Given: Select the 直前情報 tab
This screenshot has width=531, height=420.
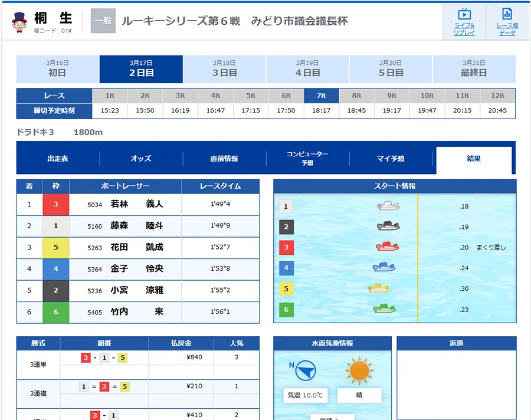Looking at the screenshot, I should [x=224, y=159].
